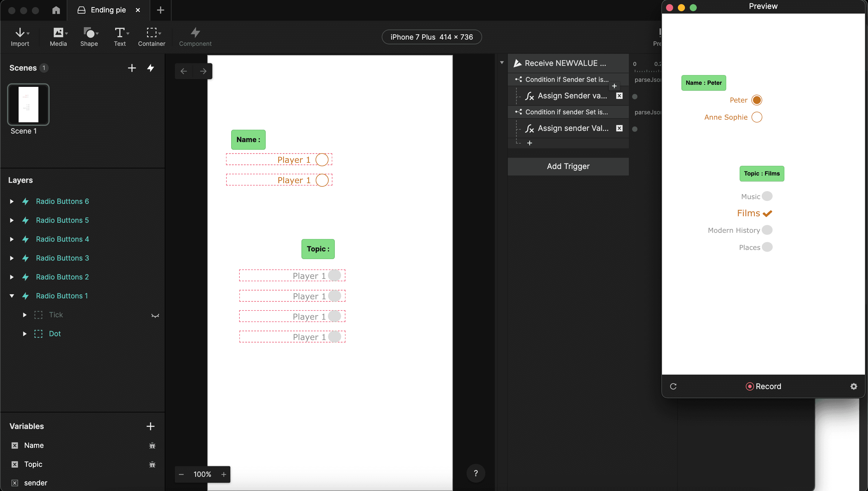Click the Import tool icon
Screen dimensions: 868x491
tap(20, 33)
